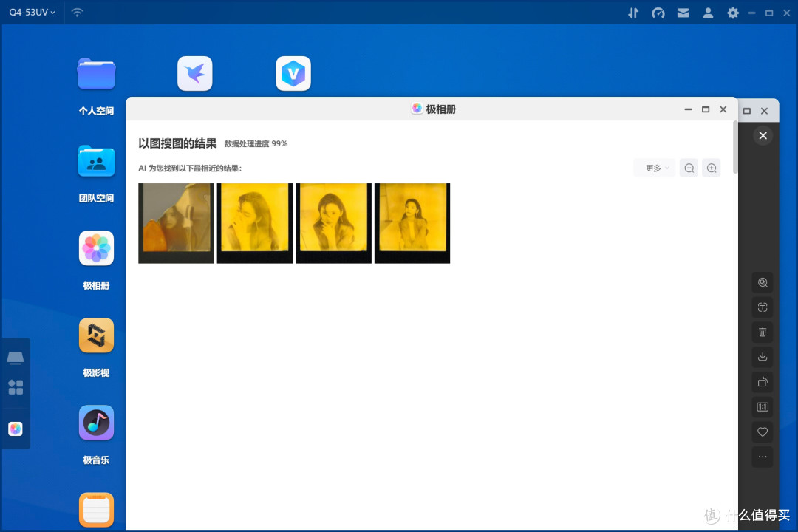The height and width of the screenshot is (532, 798).
Task: Open the second yellow portrait thumbnail
Action: pyautogui.click(x=255, y=223)
